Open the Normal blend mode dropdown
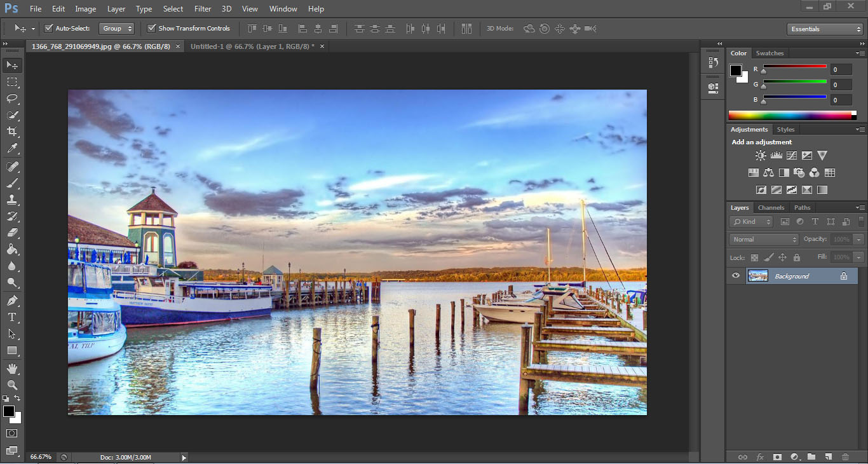 pos(764,240)
